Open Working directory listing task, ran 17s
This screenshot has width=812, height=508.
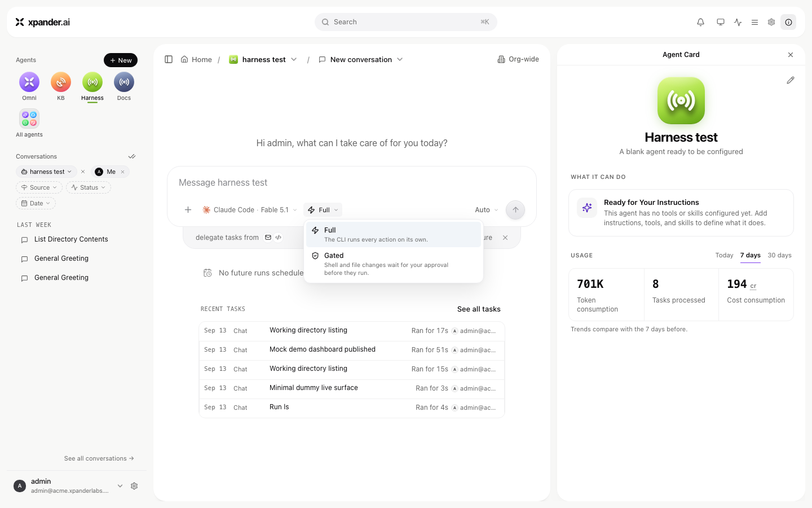point(352,331)
